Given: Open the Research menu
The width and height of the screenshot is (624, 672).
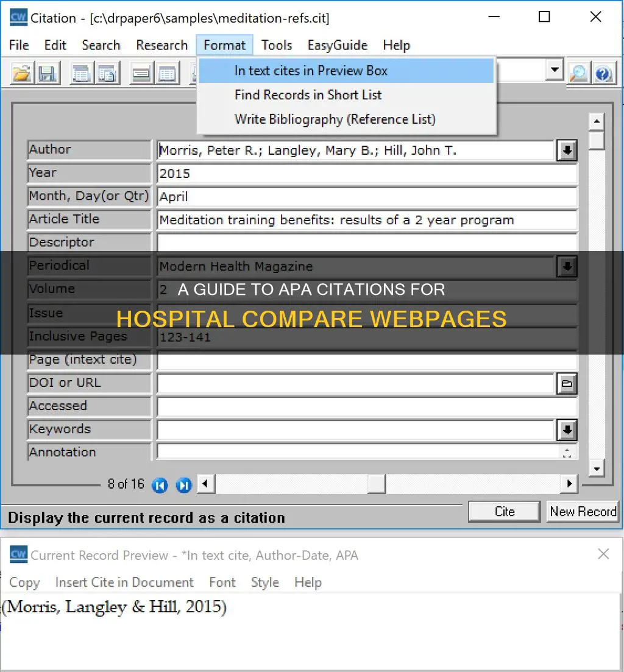Looking at the screenshot, I should tap(162, 45).
